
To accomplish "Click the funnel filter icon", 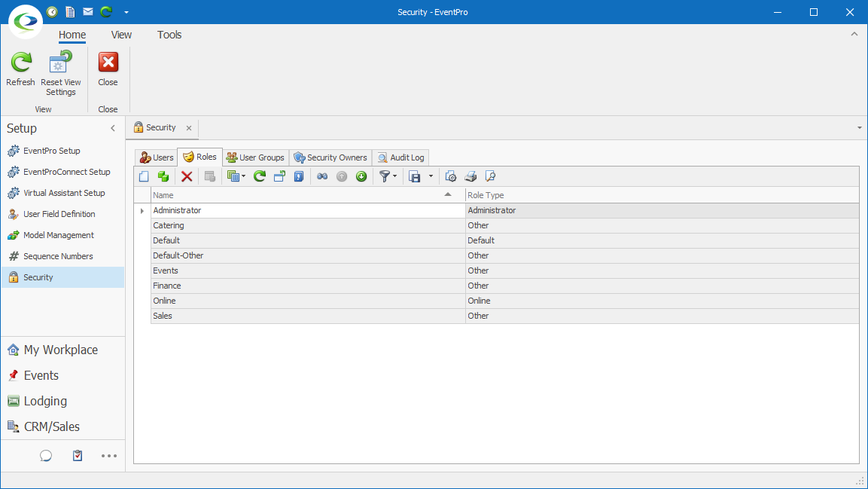I will 384,176.
